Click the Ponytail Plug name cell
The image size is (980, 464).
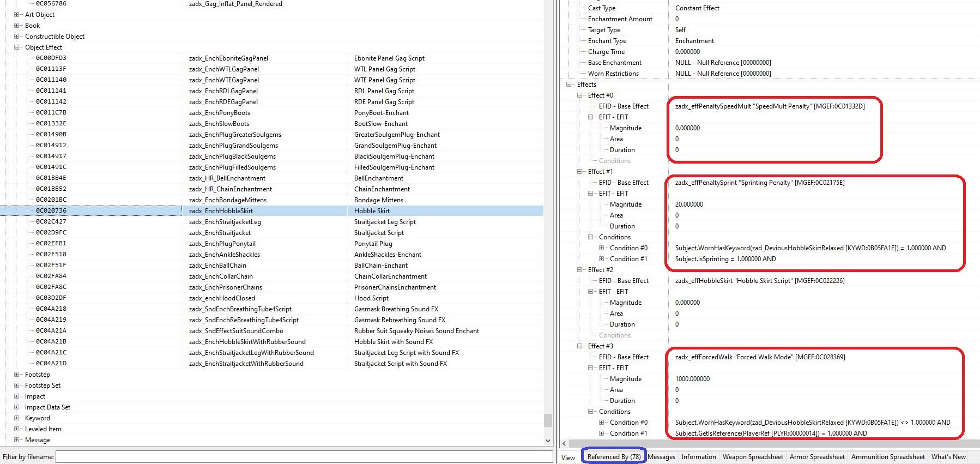[x=373, y=244]
